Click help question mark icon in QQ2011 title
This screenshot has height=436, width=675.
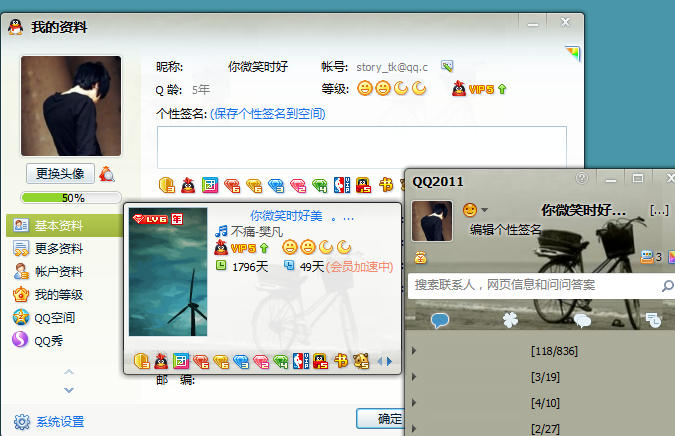582,178
